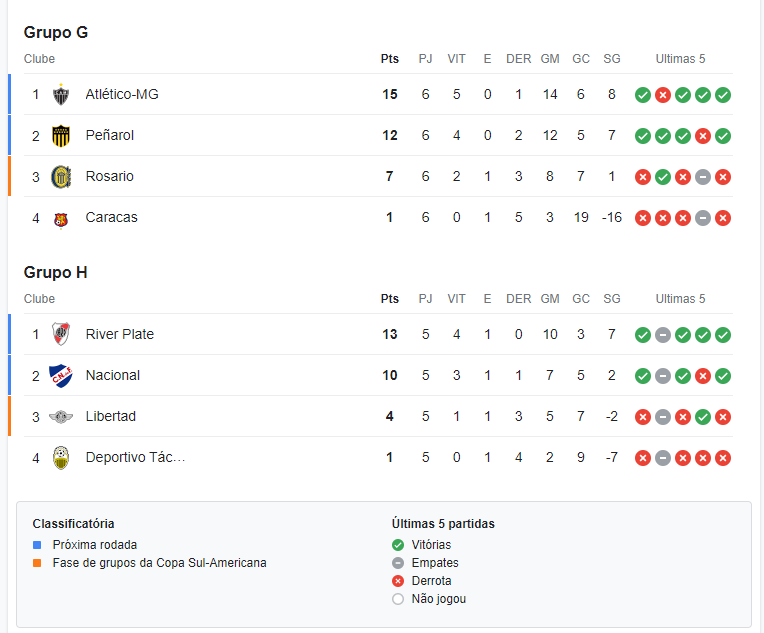Viewport: 764px width, 633px height.
Task: Select the SG column header in Grupo H
Action: point(612,299)
